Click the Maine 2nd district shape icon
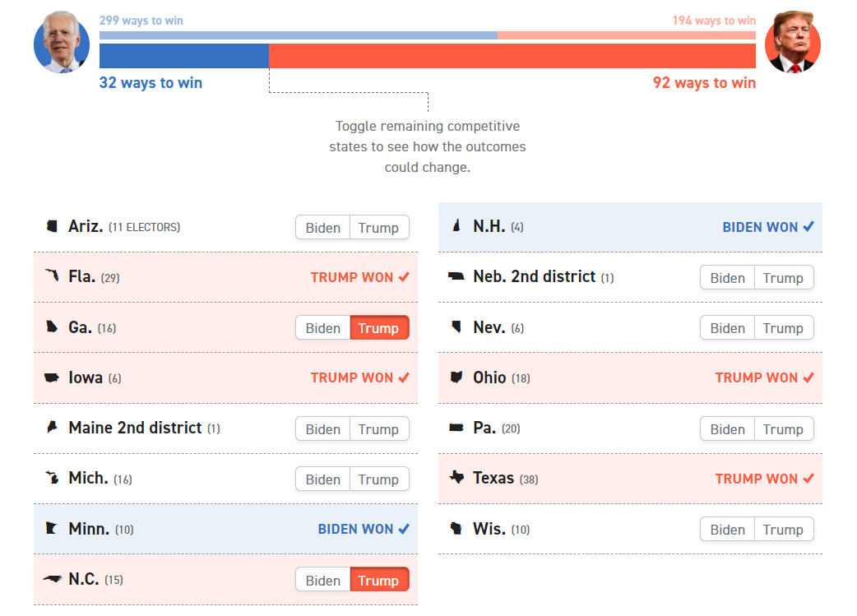857x616 pixels. pyautogui.click(x=52, y=427)
